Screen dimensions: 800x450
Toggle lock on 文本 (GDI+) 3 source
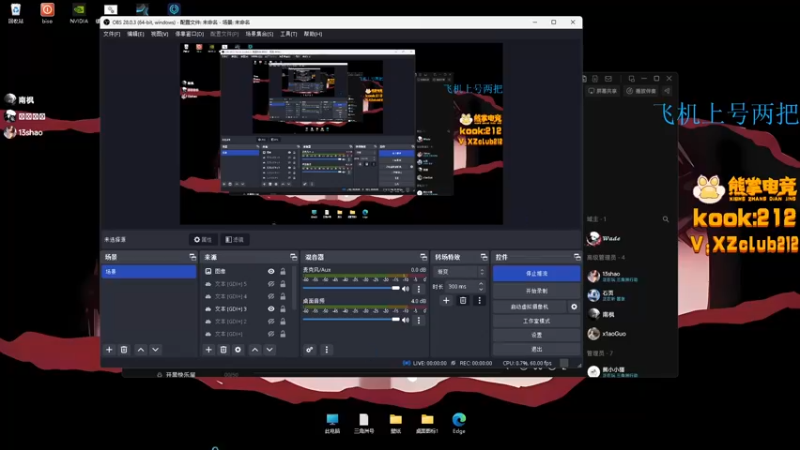click(283, 309)
